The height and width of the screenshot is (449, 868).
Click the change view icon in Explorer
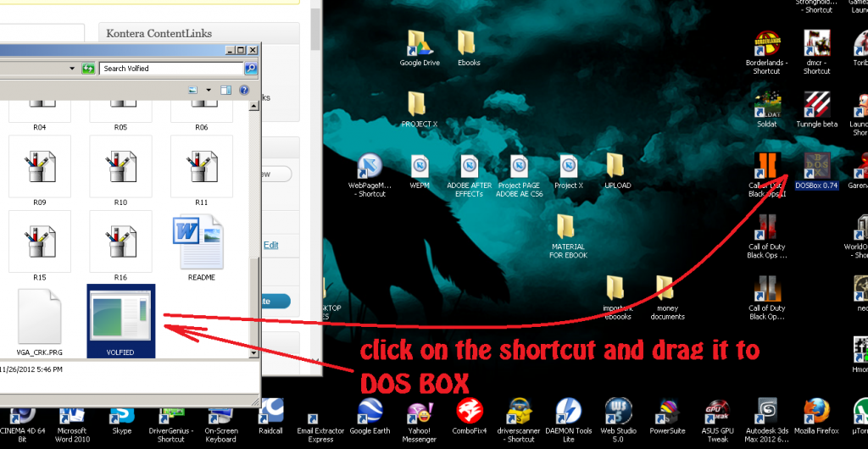[x=192, y=90]
